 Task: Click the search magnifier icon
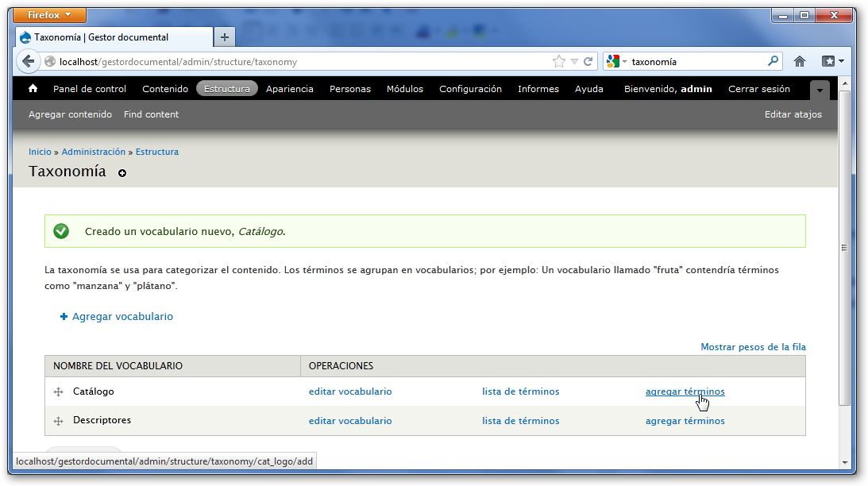[x=773, y=61]
